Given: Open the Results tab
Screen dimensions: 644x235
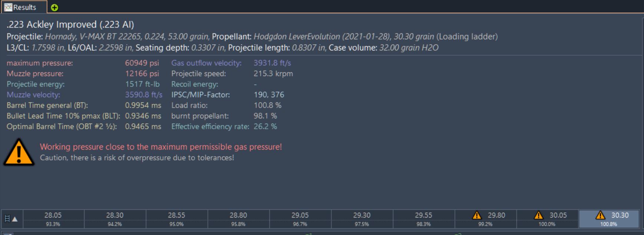Looking at the screenshot, I should pos(24,7).
